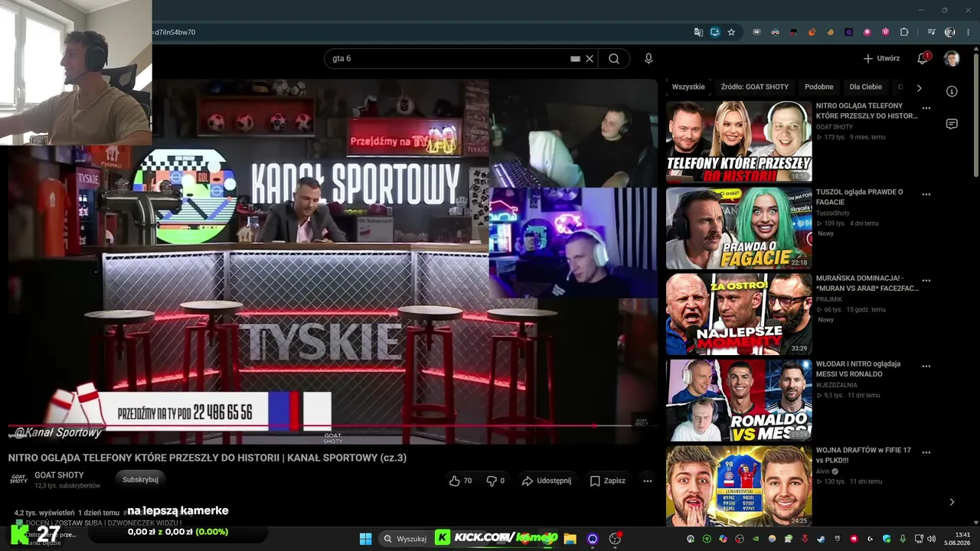Translate page via Google Translate icon in address bar

pos(698,32)
